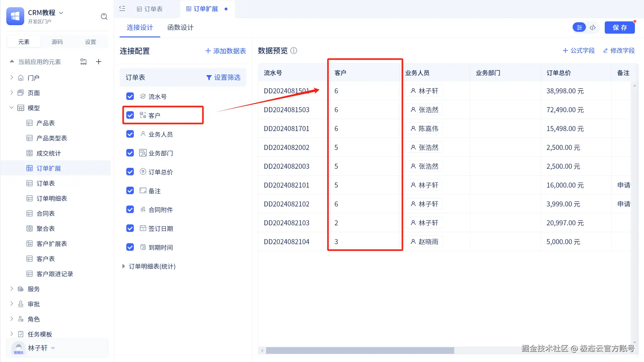Click the 保存 button
The height and width of the screenshot is (362, 644).
pos(619,28)
